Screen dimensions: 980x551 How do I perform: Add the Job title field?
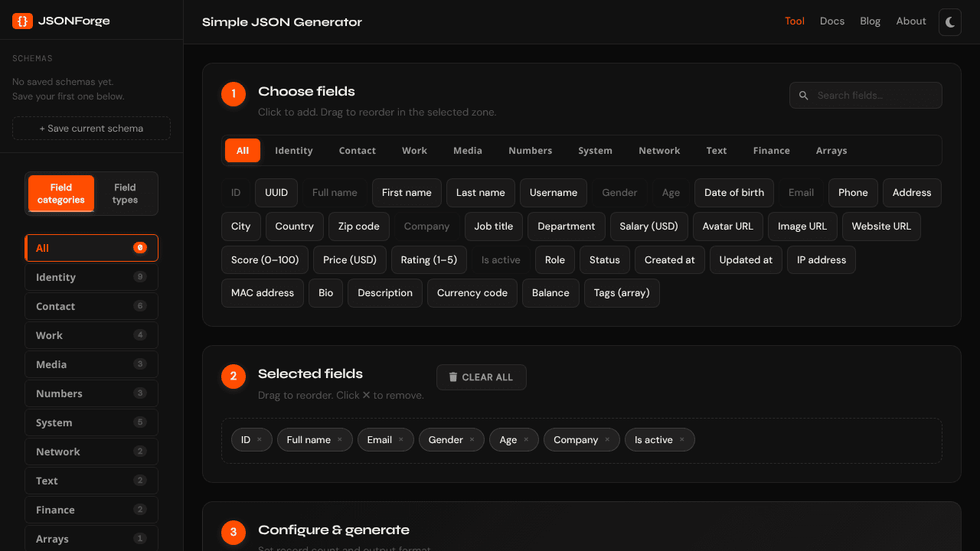pos(494,227)
